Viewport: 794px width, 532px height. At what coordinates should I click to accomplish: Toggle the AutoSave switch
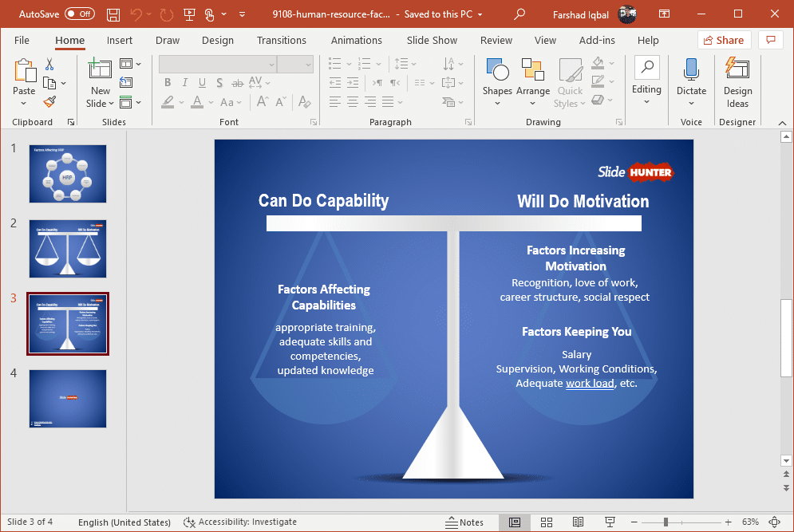click(x=79, y=14)
